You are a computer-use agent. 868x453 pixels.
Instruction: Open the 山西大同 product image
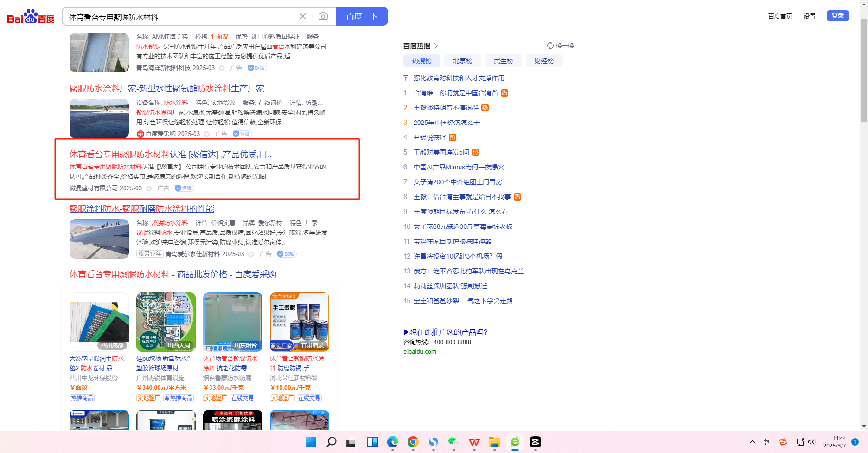[166, 322]
